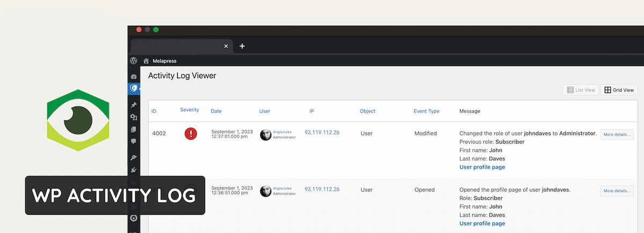Open a new browser tab with plus button
Viewport: 644px width, 233px height.
(x=242, y=46)
